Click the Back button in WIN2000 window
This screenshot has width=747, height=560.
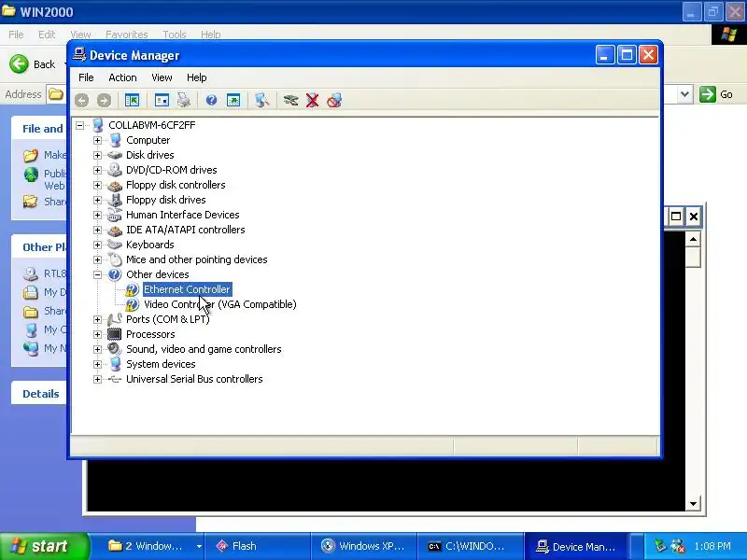point(34,63)
